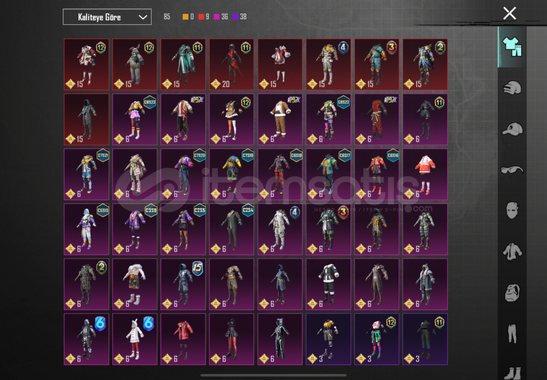Filter by pink rarity swatch
Screen dimensions: 547x380
(216, 17)
